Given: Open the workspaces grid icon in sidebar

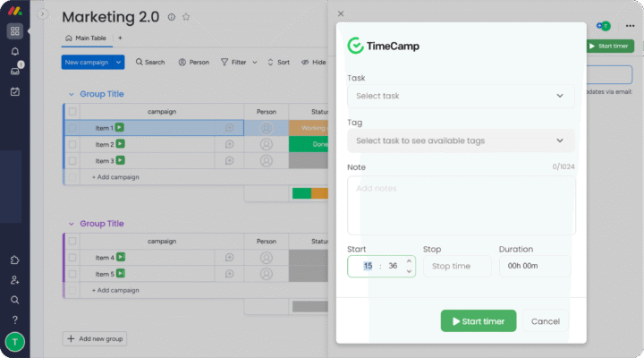Looking at the screenshot, I should tap(15, 31).
